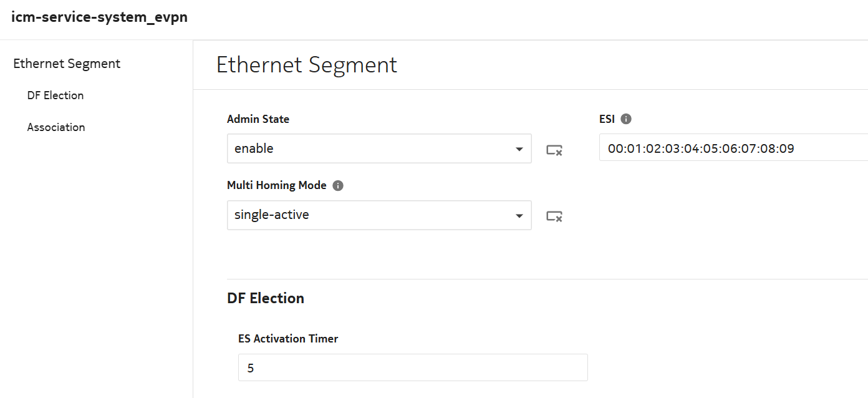The image size is (868, 398).
Task: Open Association in the left navigation
Action: point(56,127)
